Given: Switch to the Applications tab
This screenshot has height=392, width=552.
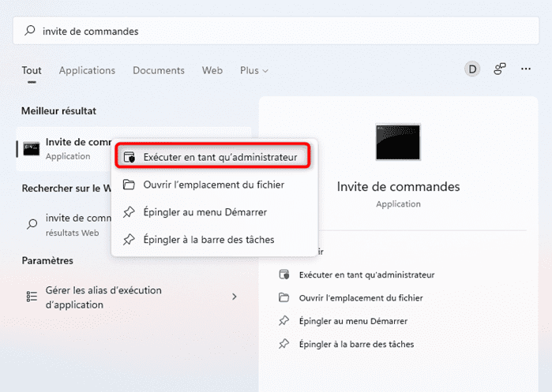Looking at the screenshot, I should tap(87, 70).
